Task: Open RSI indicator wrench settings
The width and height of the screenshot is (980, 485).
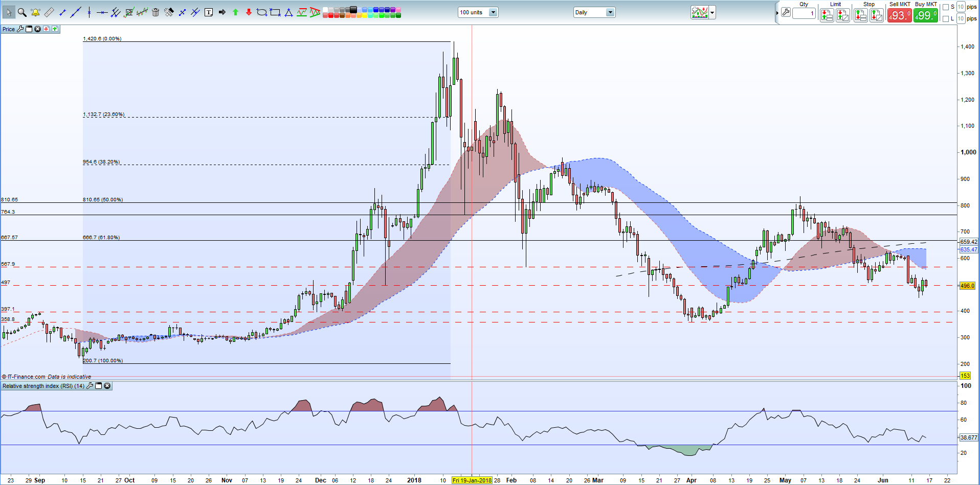Action: pos(90,386)
